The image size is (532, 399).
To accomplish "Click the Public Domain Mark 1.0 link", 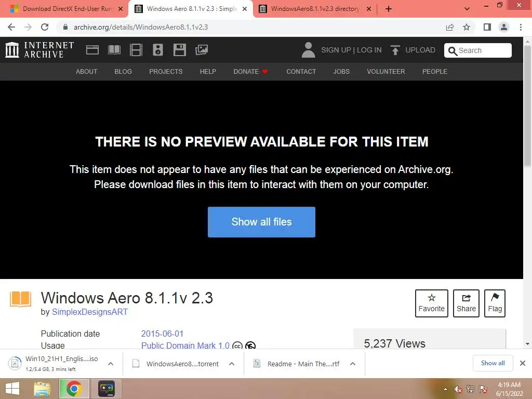I will tap(185, 345).
